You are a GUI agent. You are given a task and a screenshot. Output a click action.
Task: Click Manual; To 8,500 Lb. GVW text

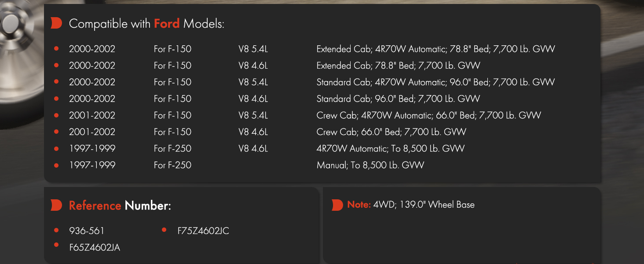pos(370,165)
